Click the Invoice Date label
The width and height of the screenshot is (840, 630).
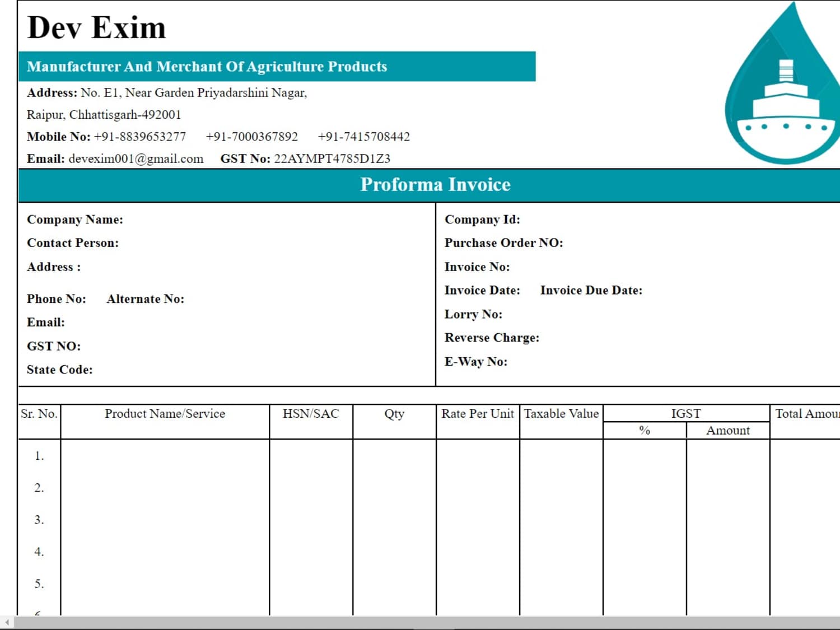(482, 291)
